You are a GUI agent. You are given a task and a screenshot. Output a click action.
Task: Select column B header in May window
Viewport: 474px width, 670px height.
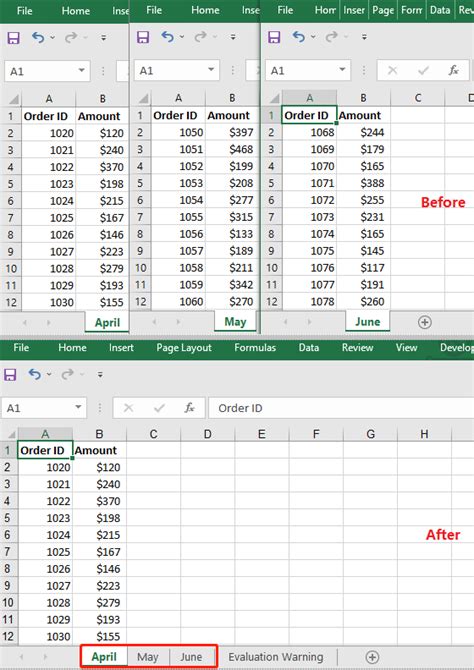coord(232,98)
